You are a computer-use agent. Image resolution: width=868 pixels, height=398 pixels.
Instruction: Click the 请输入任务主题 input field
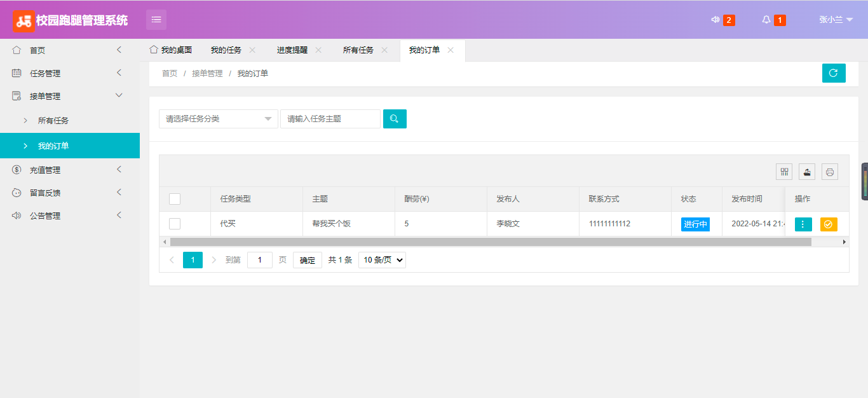pyautogui.click(x=330, y=119)
